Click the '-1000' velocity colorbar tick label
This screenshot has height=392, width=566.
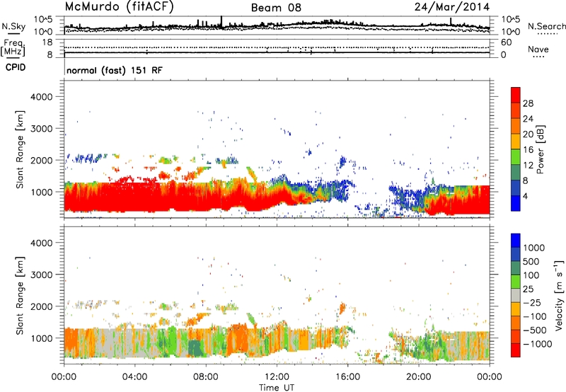click(x=538, y=344)
